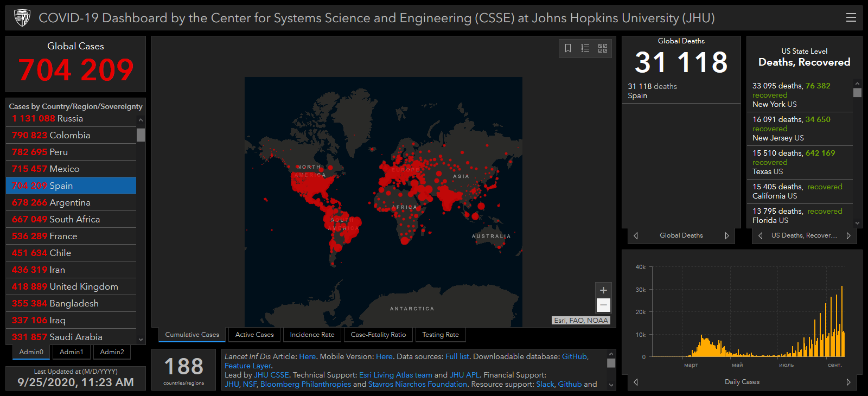Open the GitHub downloadable database link
Image resolution: width=868 pixels, height=396 pixels.
[575, 356]
